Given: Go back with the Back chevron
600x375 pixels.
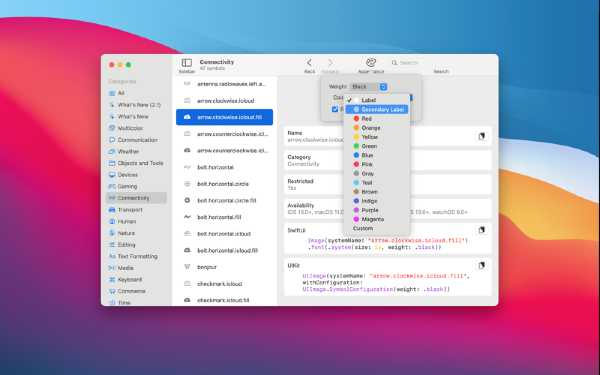Looking at the screenshot, I should pos(309,62).
